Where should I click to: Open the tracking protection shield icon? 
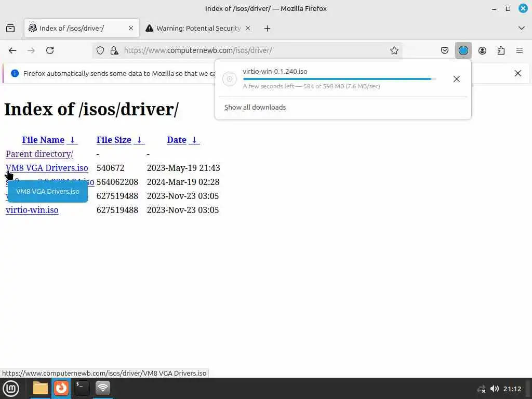[x=100, y=50]
